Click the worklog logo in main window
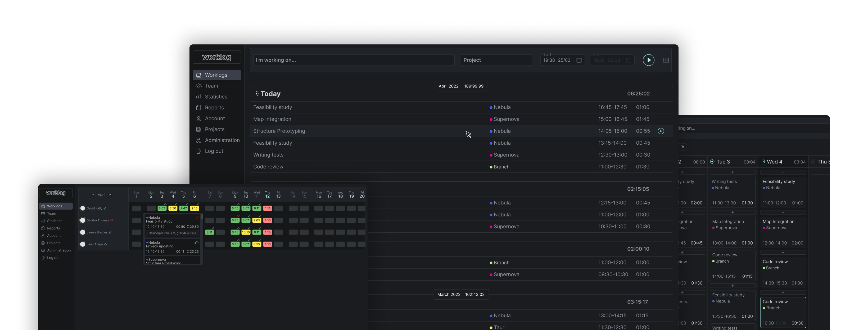 pyautogui.click(x=217, y=57)
